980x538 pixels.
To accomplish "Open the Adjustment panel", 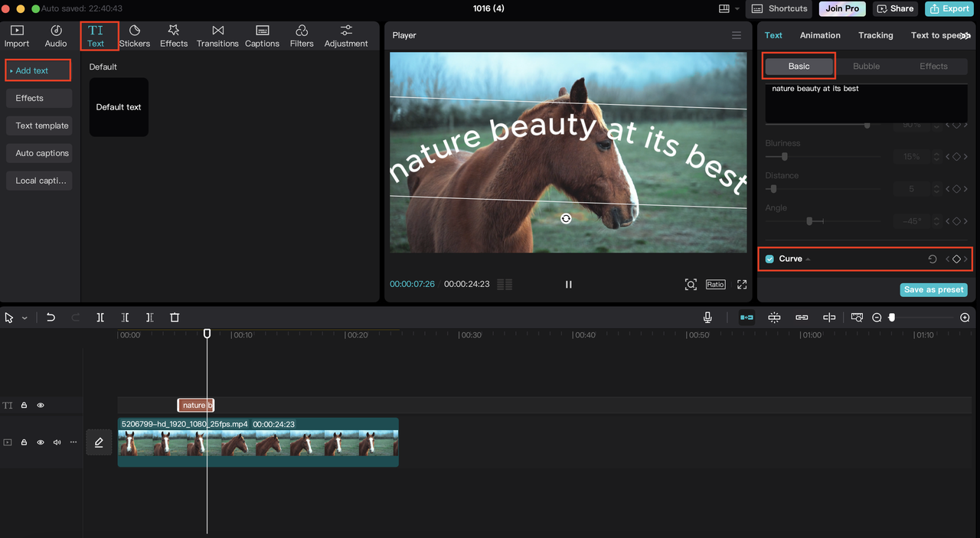I will pos(346,36).
